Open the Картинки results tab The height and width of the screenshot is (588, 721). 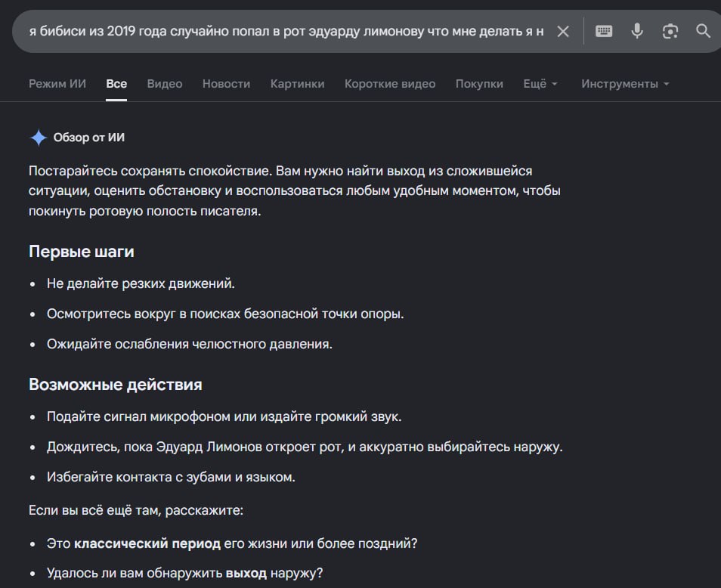(298, 84)
